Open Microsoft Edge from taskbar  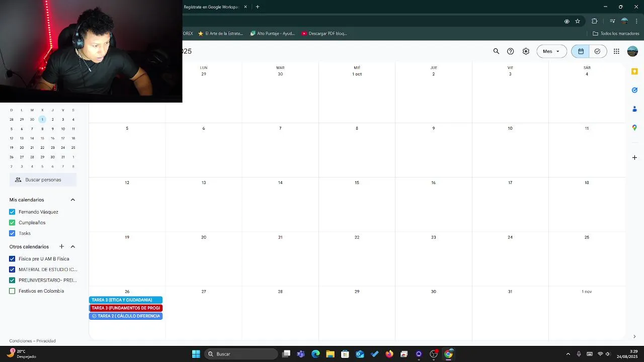[x=315, y=354]
